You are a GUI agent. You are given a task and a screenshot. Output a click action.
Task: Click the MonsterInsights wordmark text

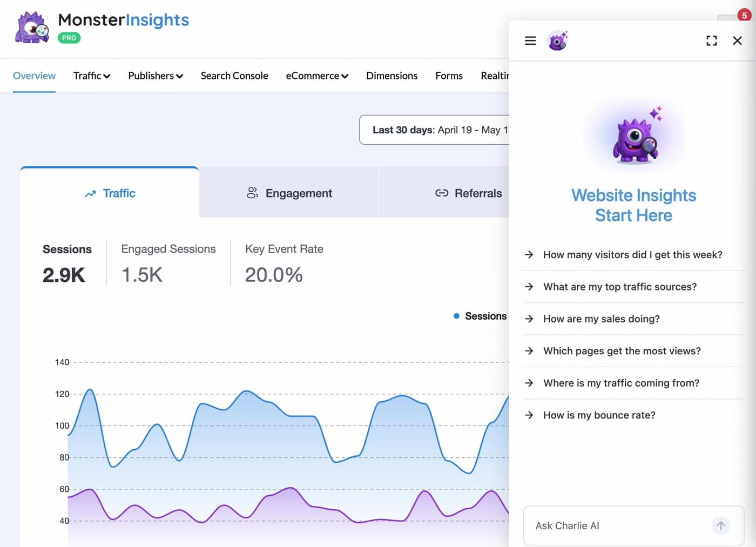click(x=124, y=20)
